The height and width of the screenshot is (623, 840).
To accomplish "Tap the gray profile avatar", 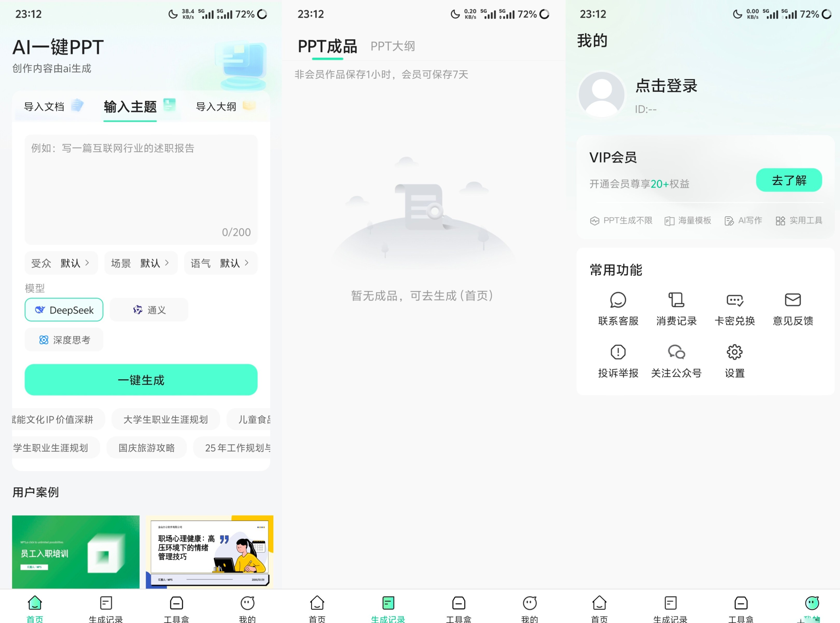I will point(601,94).
